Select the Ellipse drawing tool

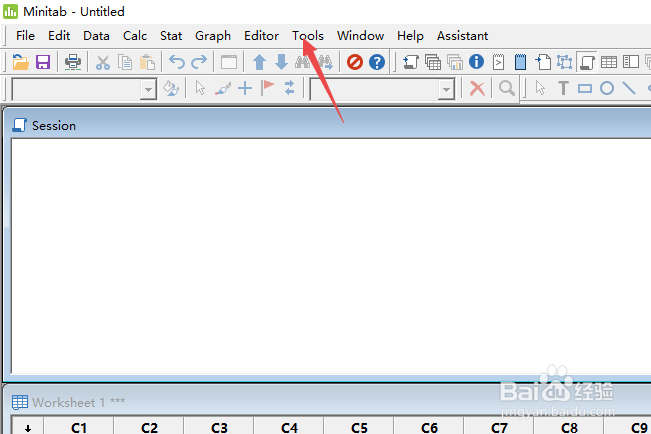click(607, 88)
